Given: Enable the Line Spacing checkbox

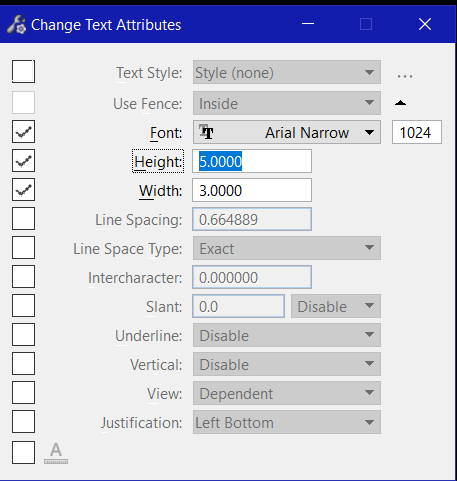Looking at the screenshot, I should pos(23,219).
